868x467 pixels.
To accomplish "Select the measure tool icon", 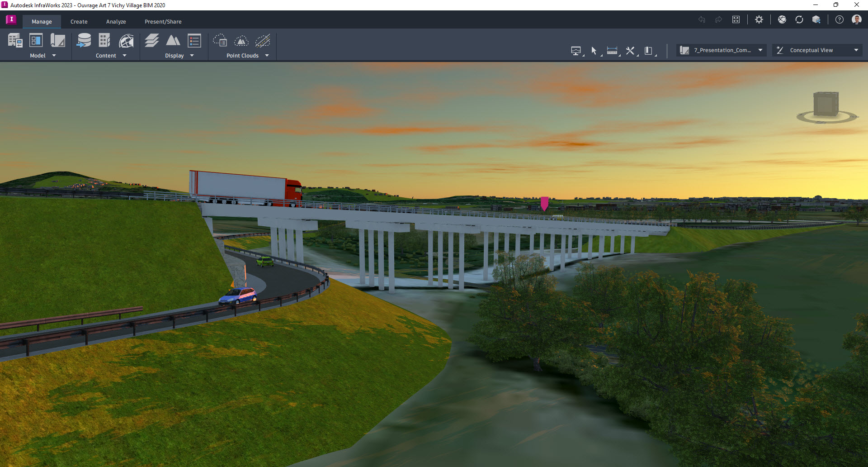I will [612, 51].
